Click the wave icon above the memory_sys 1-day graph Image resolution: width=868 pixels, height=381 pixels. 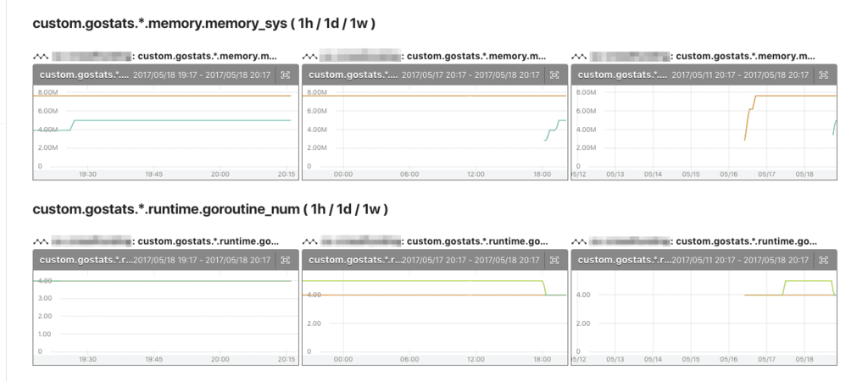(x=309, y=57)
